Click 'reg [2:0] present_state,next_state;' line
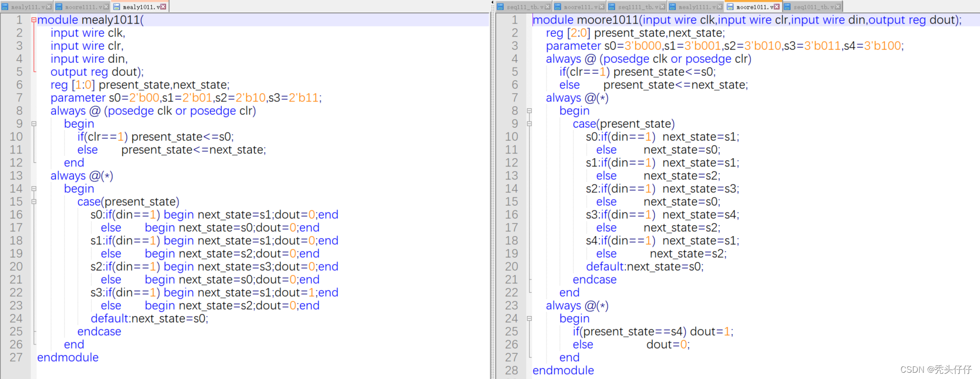 pyautogui.click(x=636, y=33)
